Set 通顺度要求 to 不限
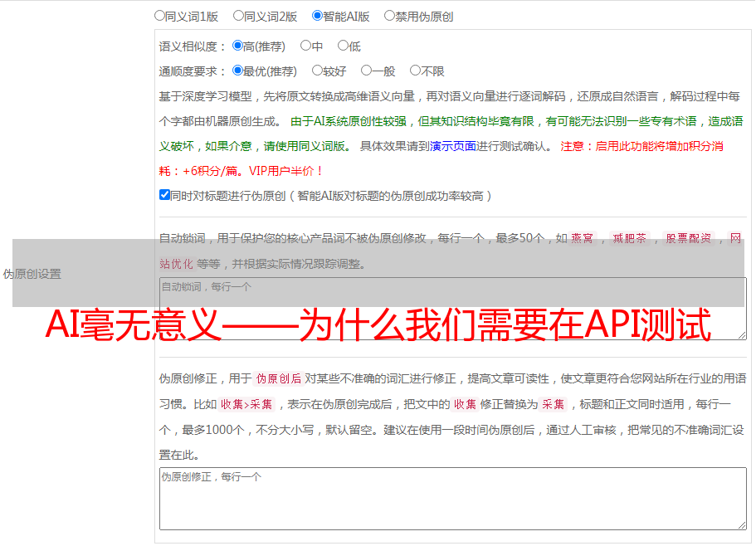This screenshot has height=546, width=756. [x=415, y=71]
